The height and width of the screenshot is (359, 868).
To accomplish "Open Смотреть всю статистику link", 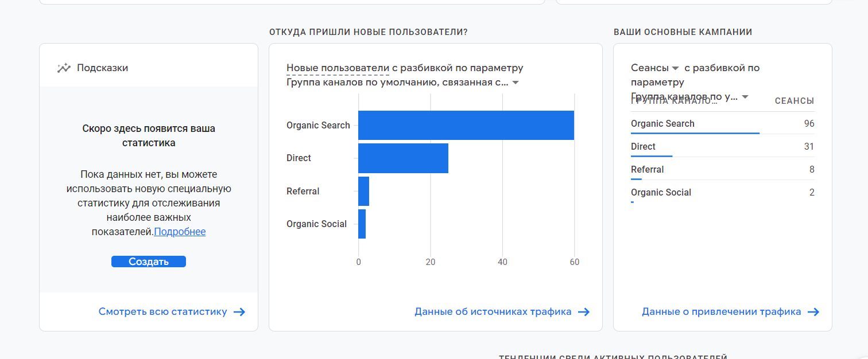I will click(162, 312).
